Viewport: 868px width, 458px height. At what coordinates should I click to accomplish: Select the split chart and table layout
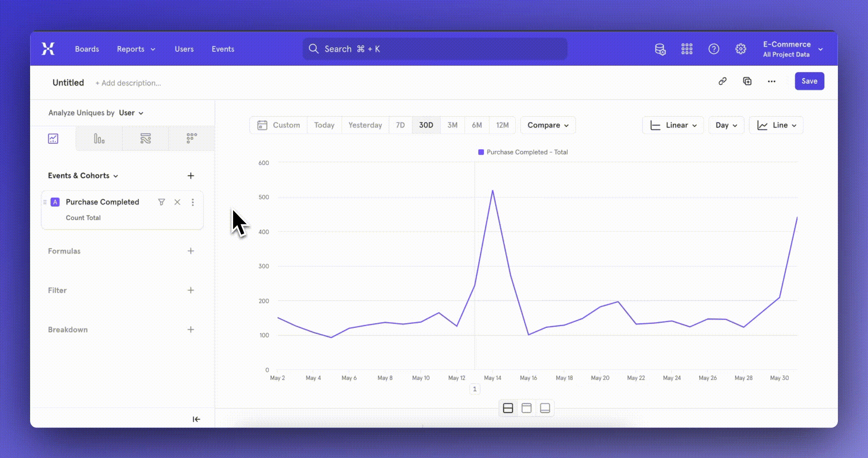508,408
